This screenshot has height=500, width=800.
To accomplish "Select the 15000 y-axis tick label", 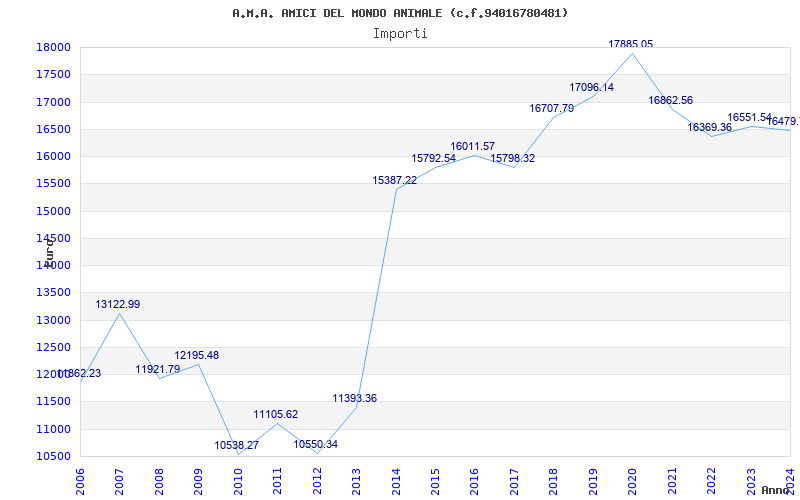I will [53, 211].
